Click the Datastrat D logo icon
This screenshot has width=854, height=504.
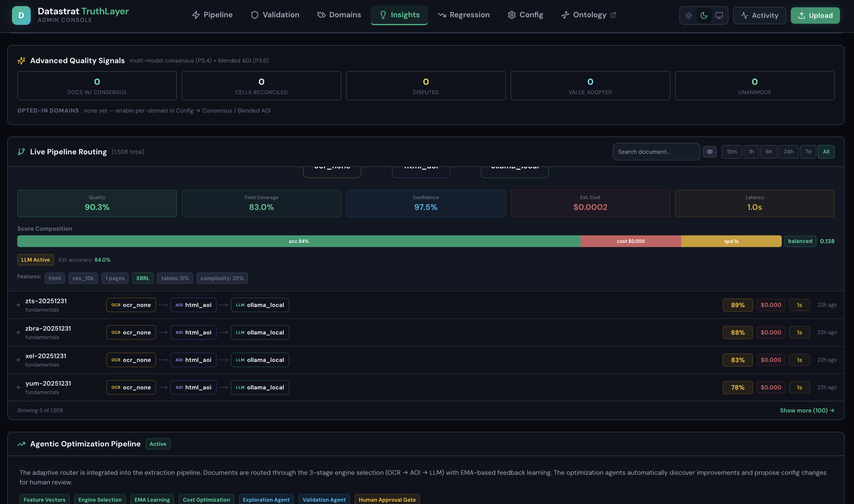point(21,15)
